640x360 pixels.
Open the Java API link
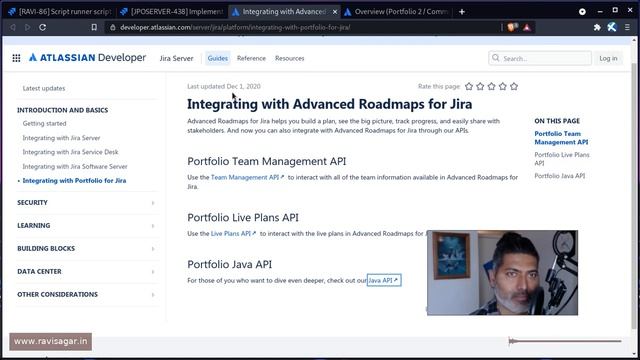tap(384, 280)
